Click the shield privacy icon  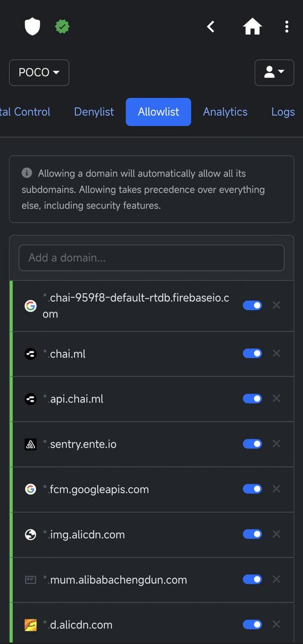(x=32, y=26)
